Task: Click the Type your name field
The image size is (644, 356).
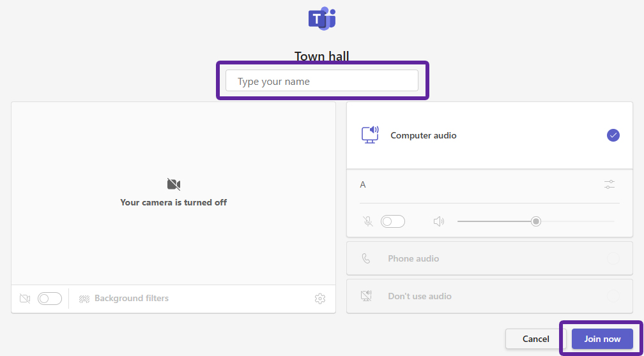Action: [321, 80]
